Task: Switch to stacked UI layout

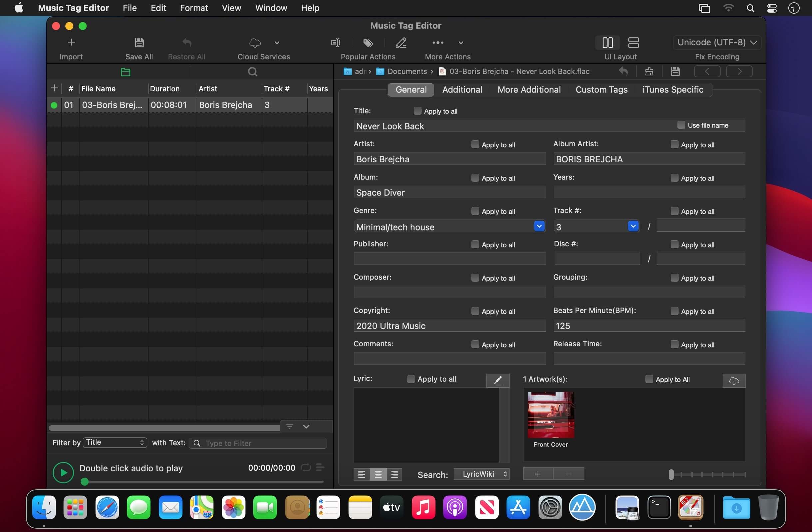Action: pos(633,43)
